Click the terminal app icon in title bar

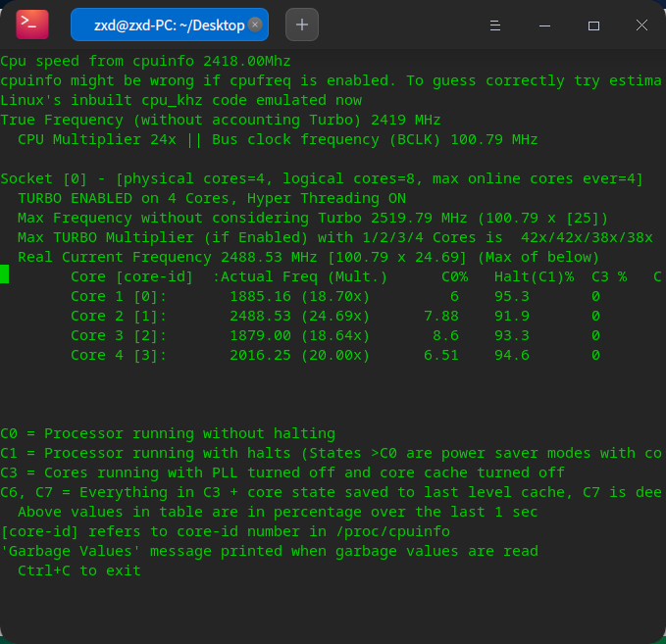(33, 25)
